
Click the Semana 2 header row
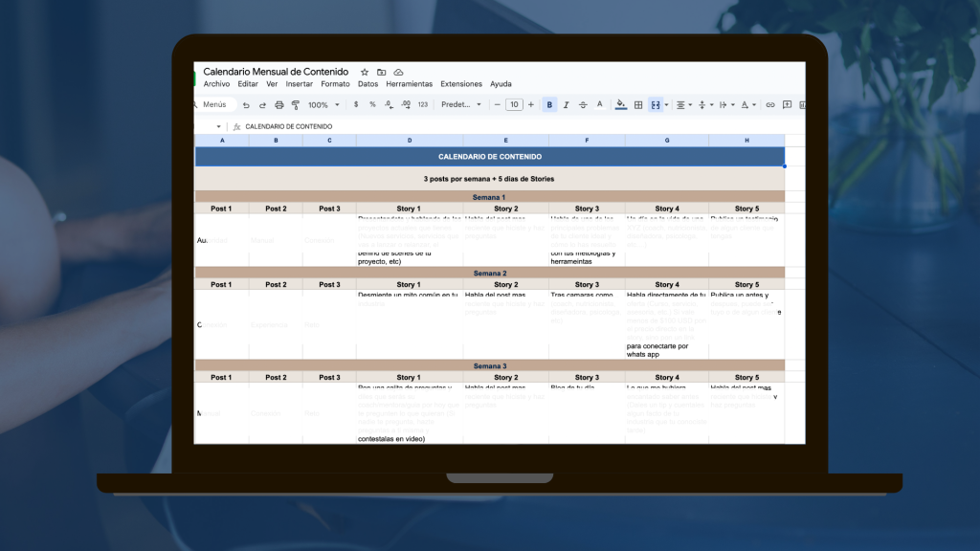(x=490, y=273)
